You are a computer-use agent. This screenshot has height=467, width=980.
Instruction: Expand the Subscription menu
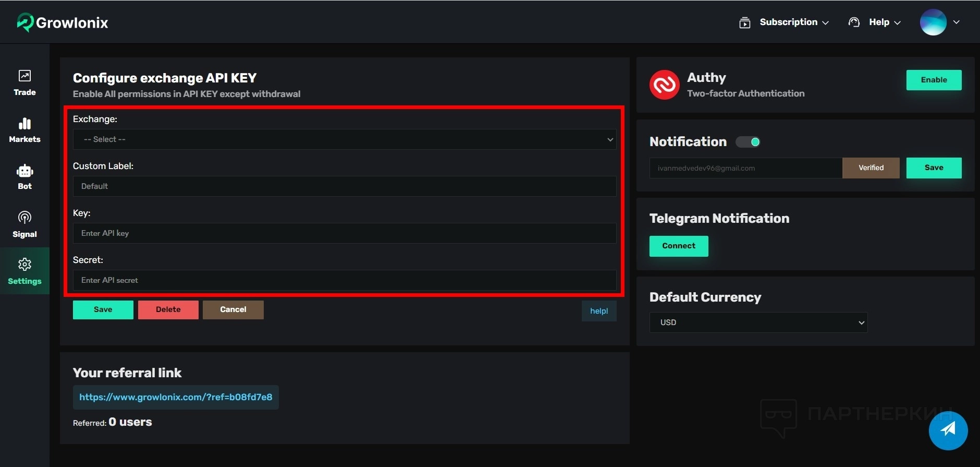click(788, 22)
